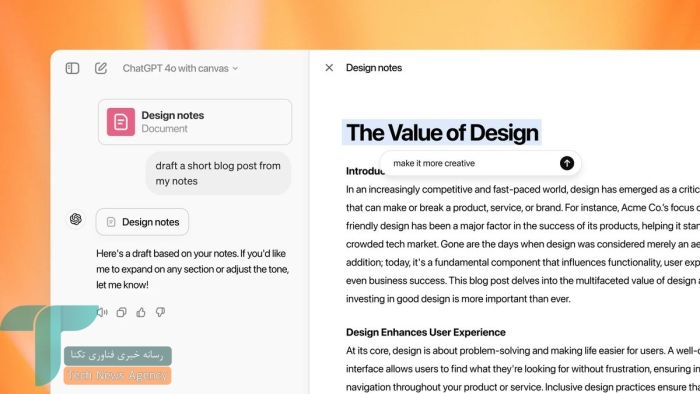Select 'The Value of Design' heading
The width and height of the screenshot is (700, 394).
[442, 133]
